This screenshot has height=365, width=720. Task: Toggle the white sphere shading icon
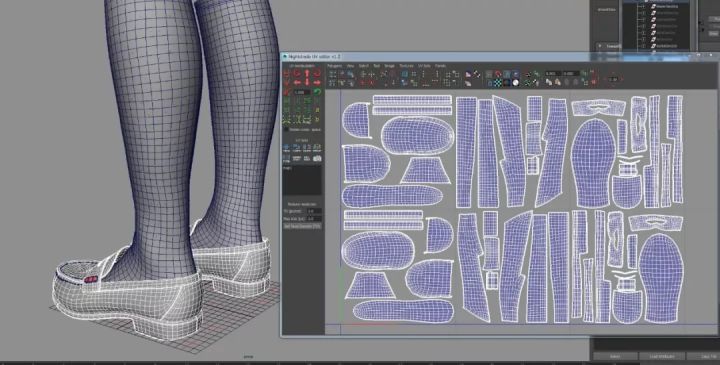tap(516, 83)
